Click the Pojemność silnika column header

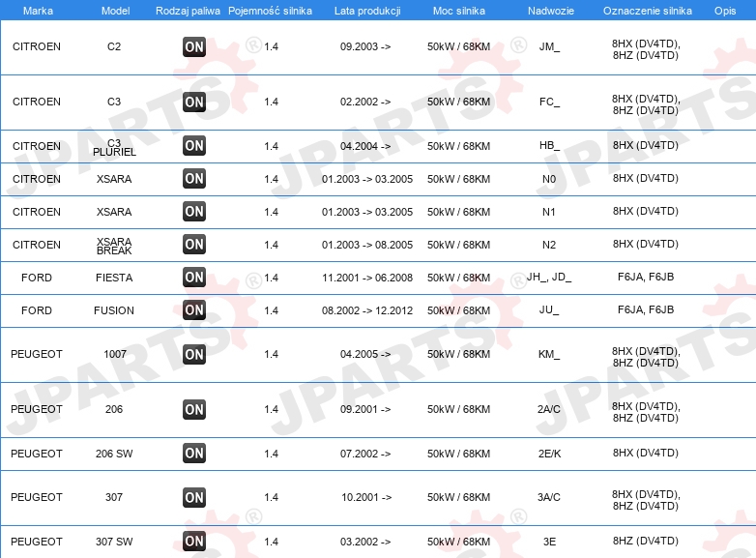click(x=270, y=11)
